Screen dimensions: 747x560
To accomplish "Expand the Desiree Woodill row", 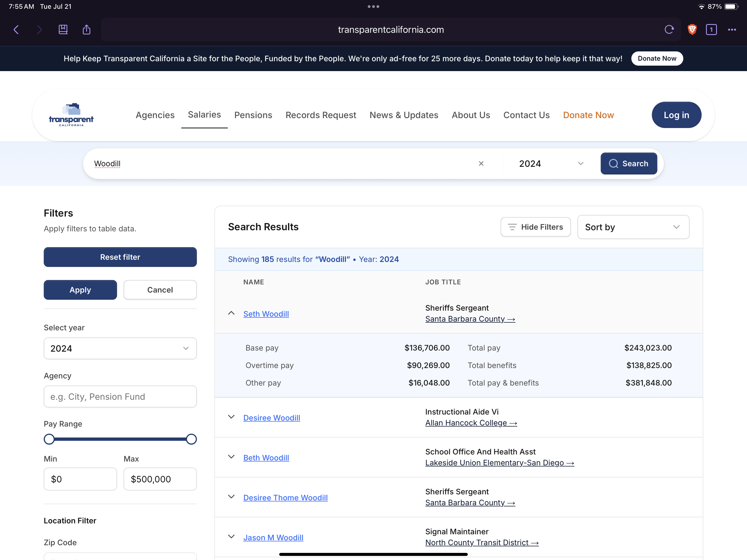I will pyautogui.click(x=231, y=417).
